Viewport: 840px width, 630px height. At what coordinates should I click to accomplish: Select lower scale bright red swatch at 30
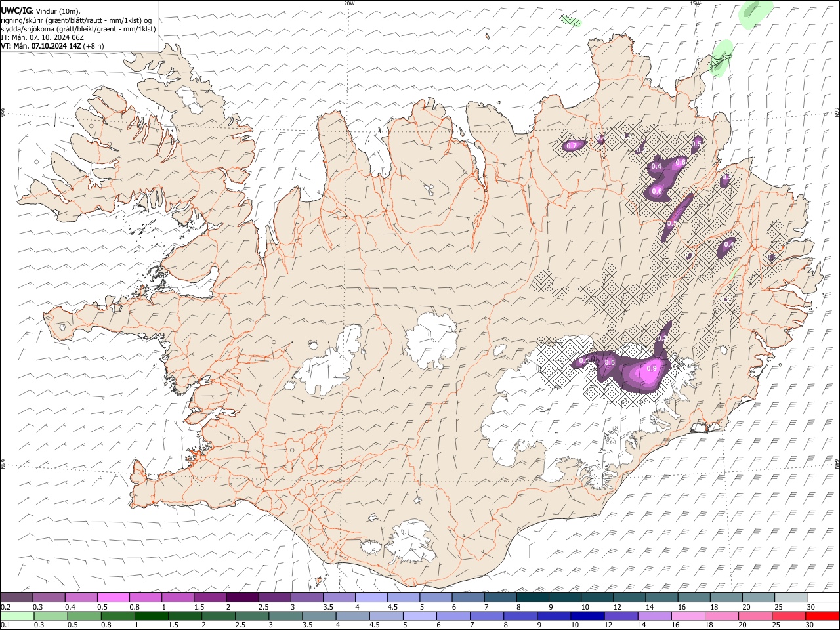click(823, 616)
